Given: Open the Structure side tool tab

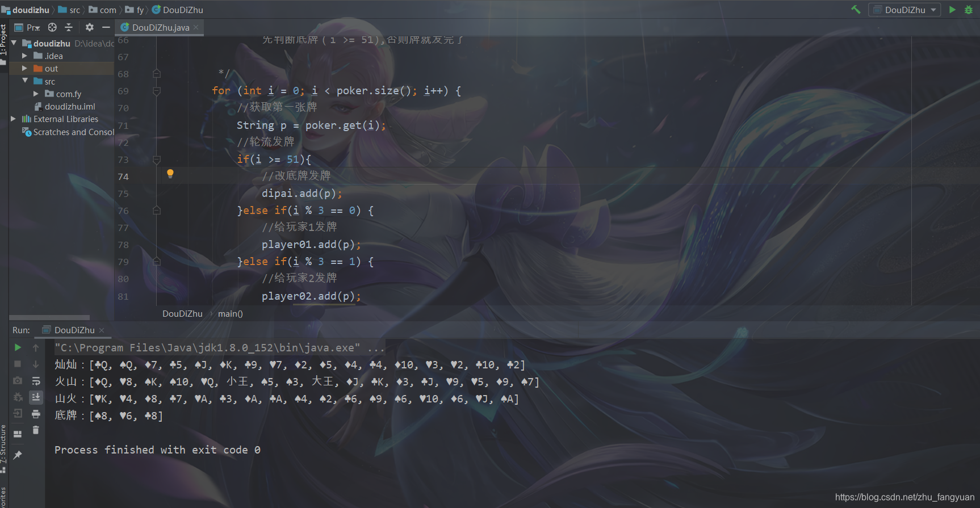Looking at the screenshot, I should tap(4, 448).
